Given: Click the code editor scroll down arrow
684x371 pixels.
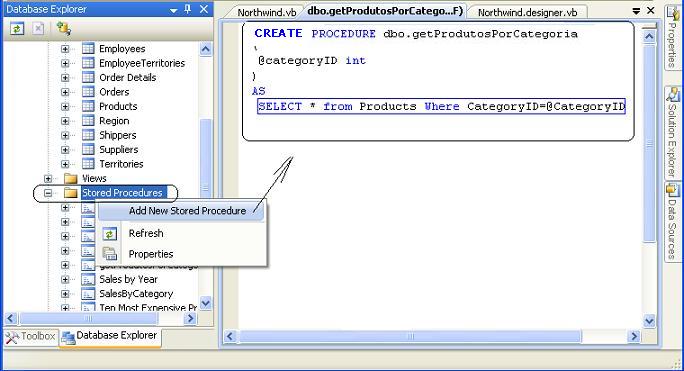Looking at the screenshot, I should pyautogui.click(x=649, y=321).
